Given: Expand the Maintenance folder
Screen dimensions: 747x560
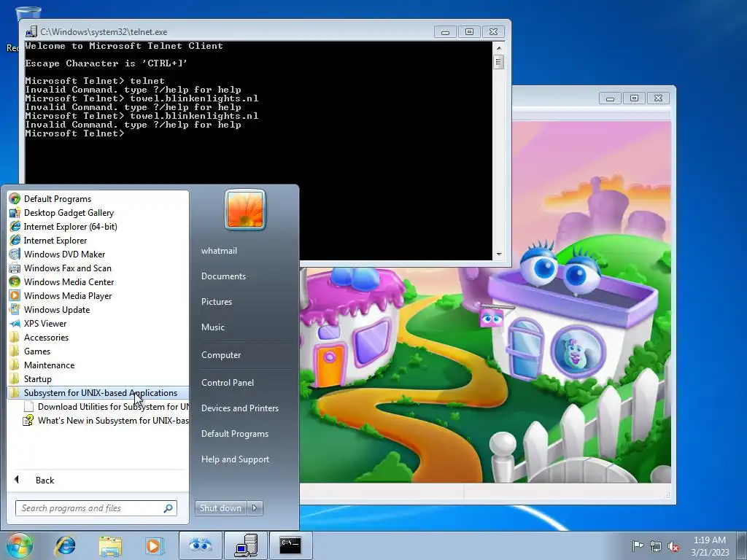Looking at the screenshot, I should tap(49, 365).
